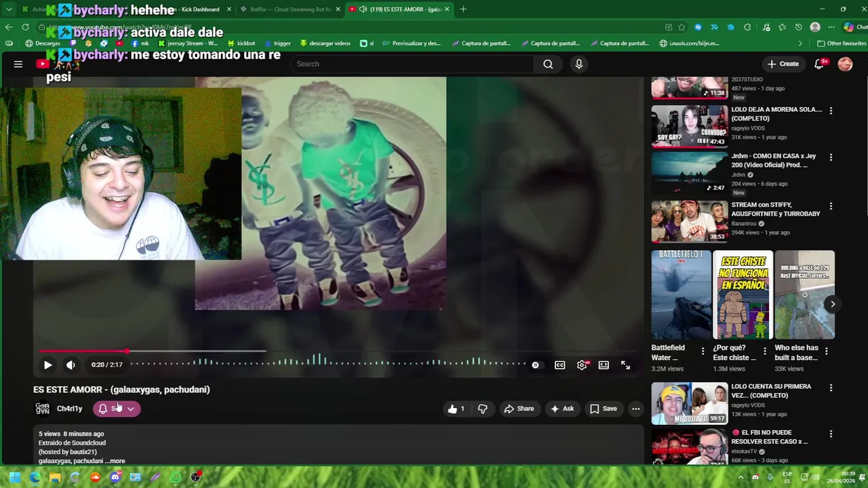The image size is (868, 488).
Task: Open options for Battlefield Water short
Action: [x=703, y=351]
